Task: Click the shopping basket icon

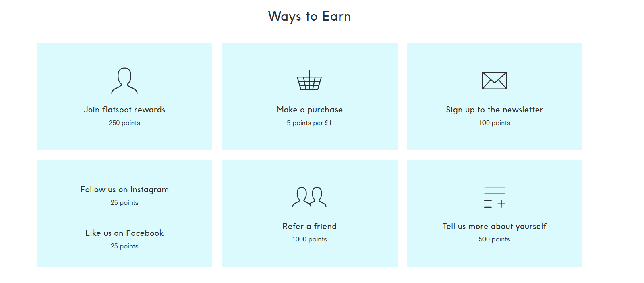Action: [x=309, y=80]
